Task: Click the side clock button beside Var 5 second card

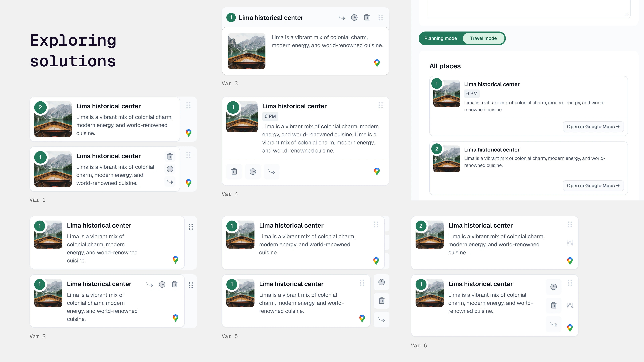Action: pos(382,282)
